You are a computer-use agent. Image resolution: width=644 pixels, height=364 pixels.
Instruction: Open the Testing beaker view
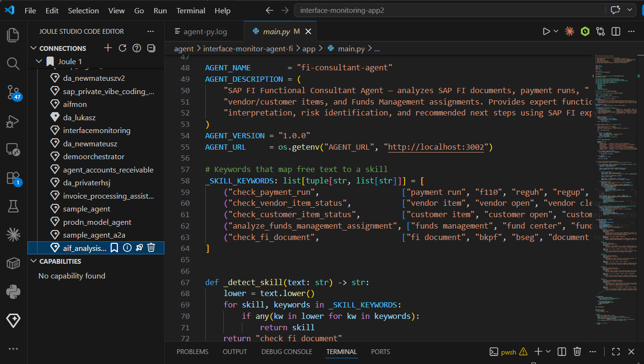(x=13, y=206)
